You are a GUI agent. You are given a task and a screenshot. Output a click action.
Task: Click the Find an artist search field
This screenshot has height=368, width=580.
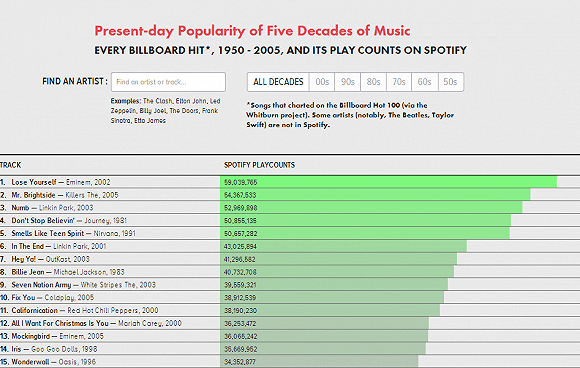click(x=168, y=82)
